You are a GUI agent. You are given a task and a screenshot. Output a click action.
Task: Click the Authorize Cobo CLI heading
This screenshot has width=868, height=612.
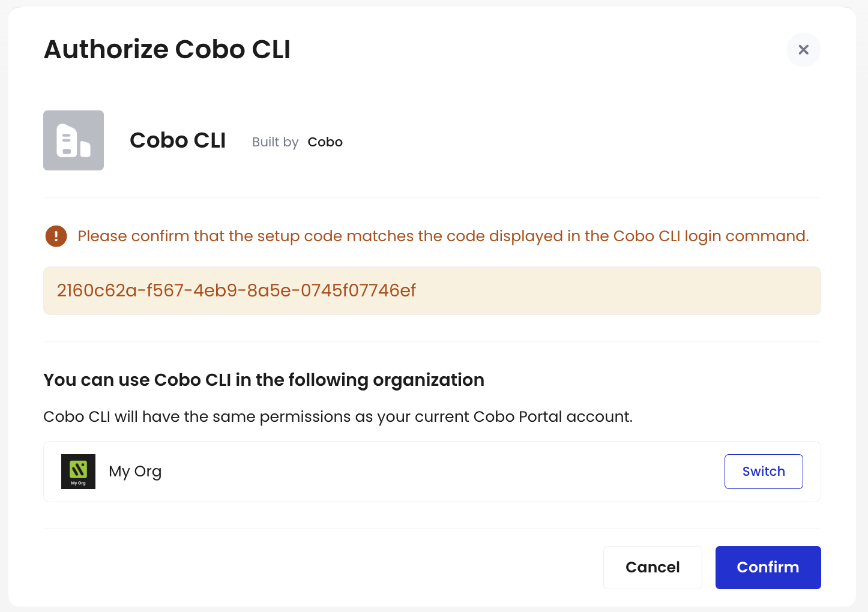(x=167, y=49)
